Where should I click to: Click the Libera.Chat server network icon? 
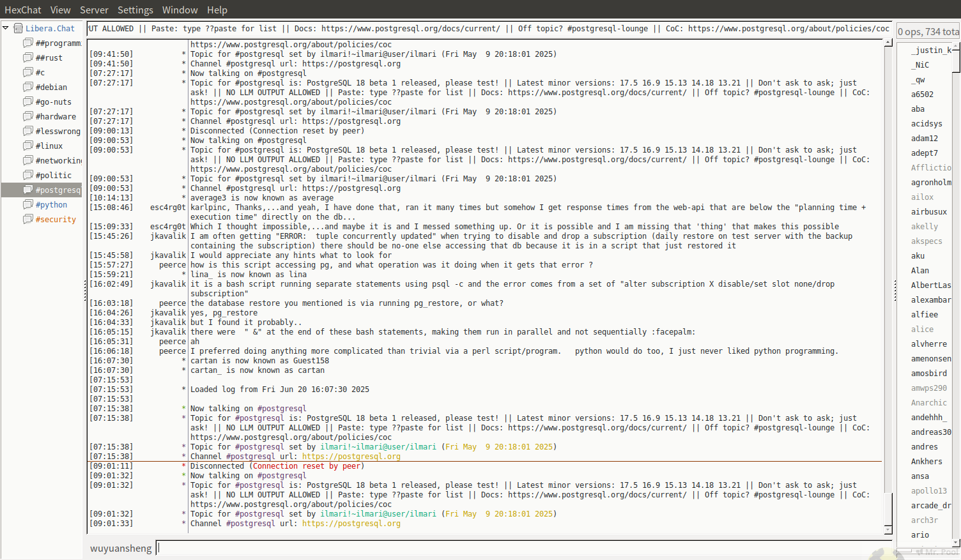(x=19, y=28)
